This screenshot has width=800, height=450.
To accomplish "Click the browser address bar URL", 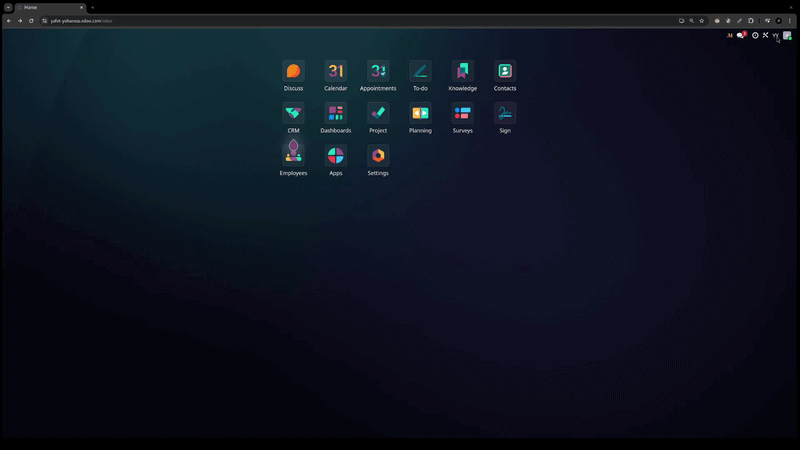I will pyautogui.click(x=82, y=21).
